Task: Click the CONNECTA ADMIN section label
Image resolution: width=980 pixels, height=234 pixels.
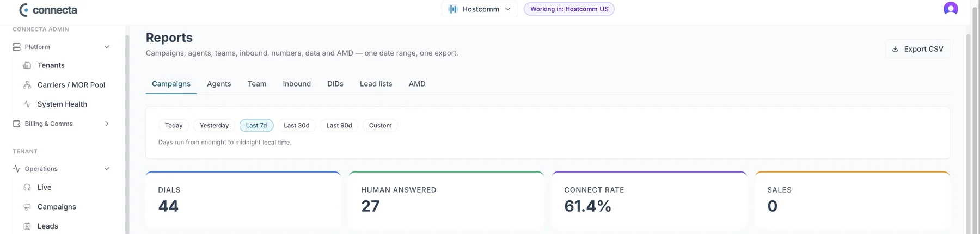Action: [41, 29]
